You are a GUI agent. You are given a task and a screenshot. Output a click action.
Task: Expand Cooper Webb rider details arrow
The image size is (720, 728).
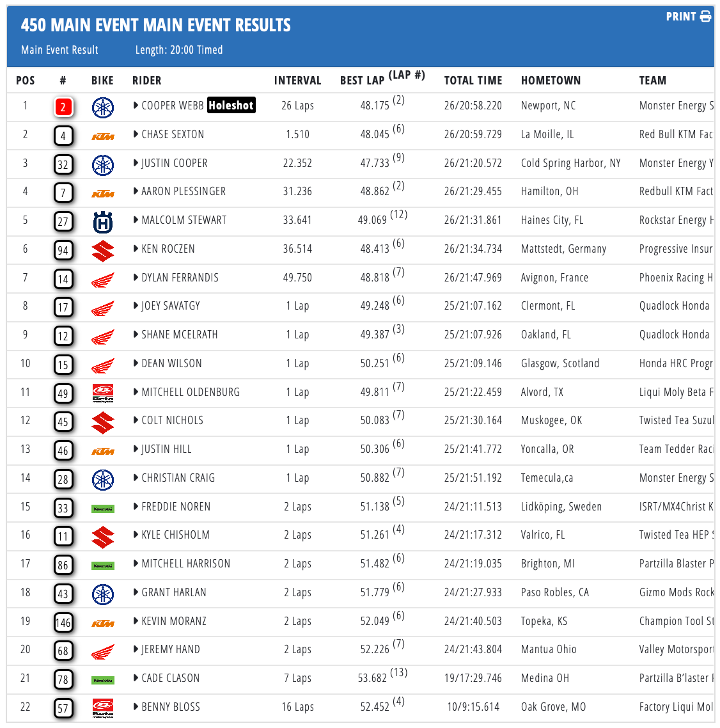coord(136,106)
